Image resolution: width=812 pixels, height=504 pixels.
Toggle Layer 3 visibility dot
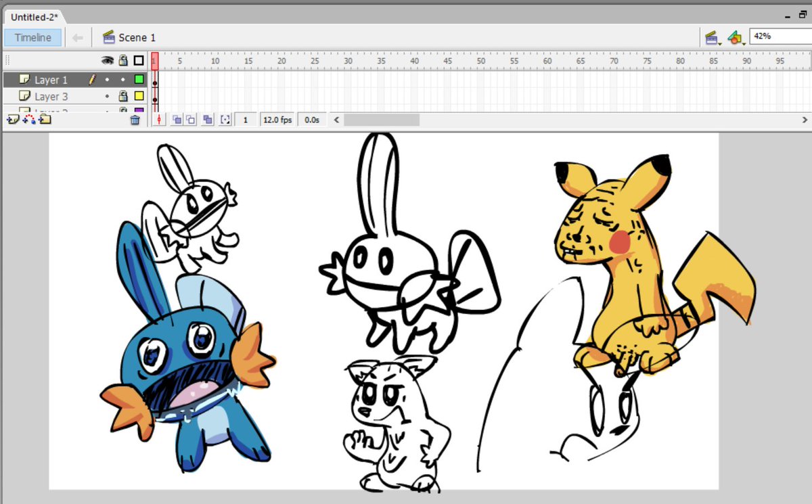[x=107, y=97]
